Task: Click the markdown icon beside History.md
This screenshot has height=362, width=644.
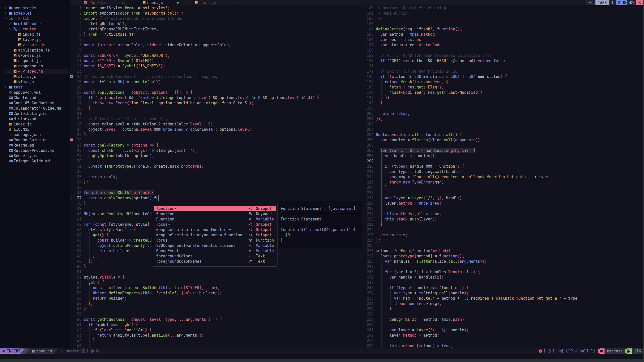Action: [x=11, y=119]
